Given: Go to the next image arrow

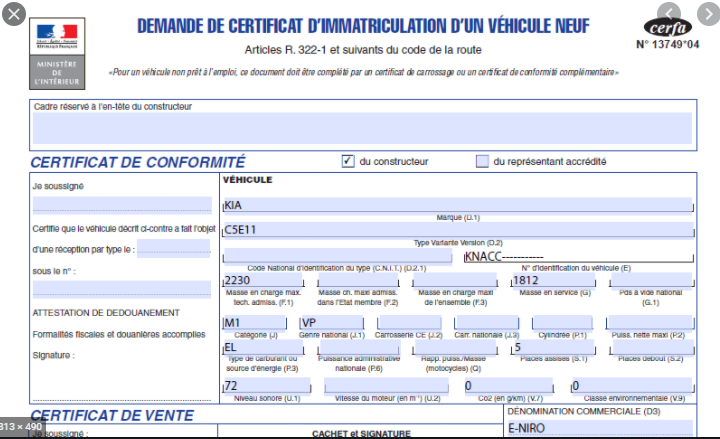Looking at the screenshot, I should (x=708, y=14).
